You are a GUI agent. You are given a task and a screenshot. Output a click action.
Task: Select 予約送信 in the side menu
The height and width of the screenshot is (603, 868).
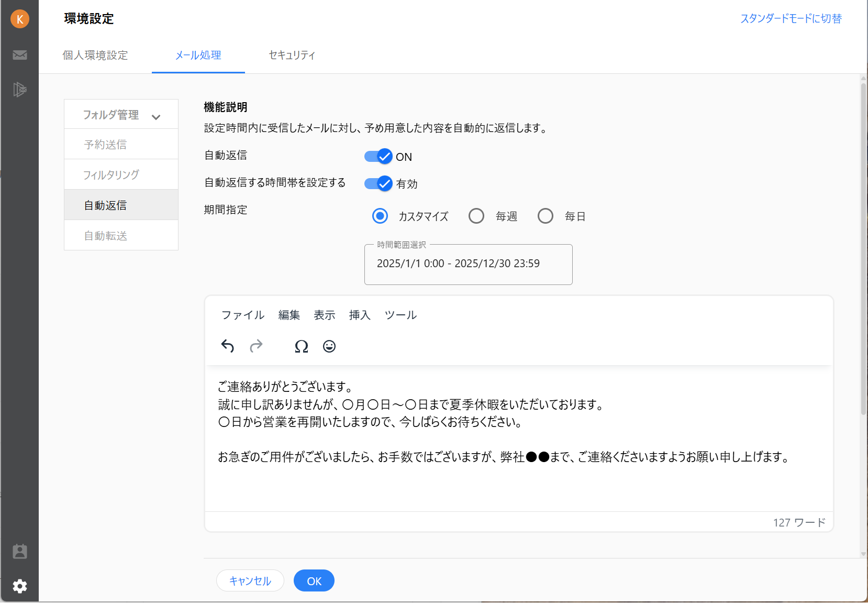coord(121,144)
